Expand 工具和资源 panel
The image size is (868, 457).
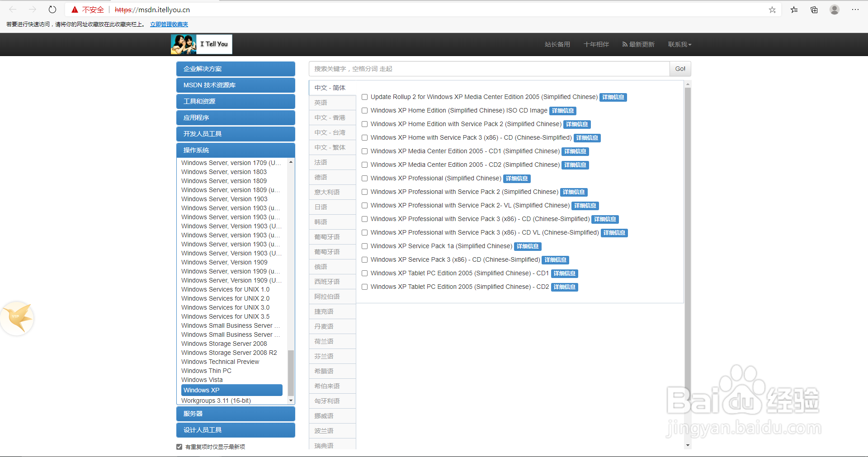pos(236,101)
